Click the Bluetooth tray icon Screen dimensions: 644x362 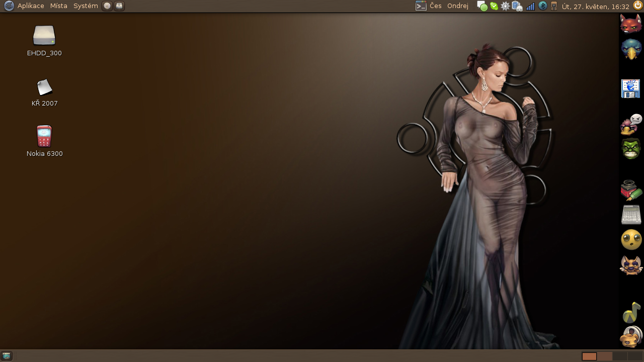coord(542,6)
